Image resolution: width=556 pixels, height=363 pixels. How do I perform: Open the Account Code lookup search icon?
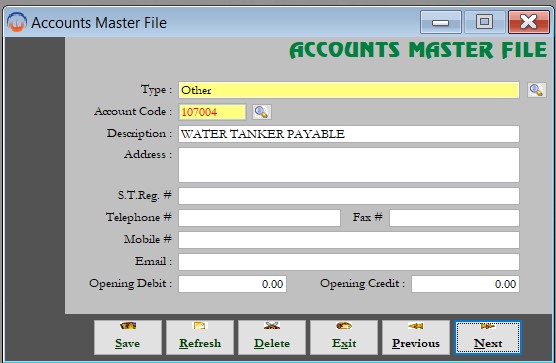pyautogui.click(x=262, y=112)
